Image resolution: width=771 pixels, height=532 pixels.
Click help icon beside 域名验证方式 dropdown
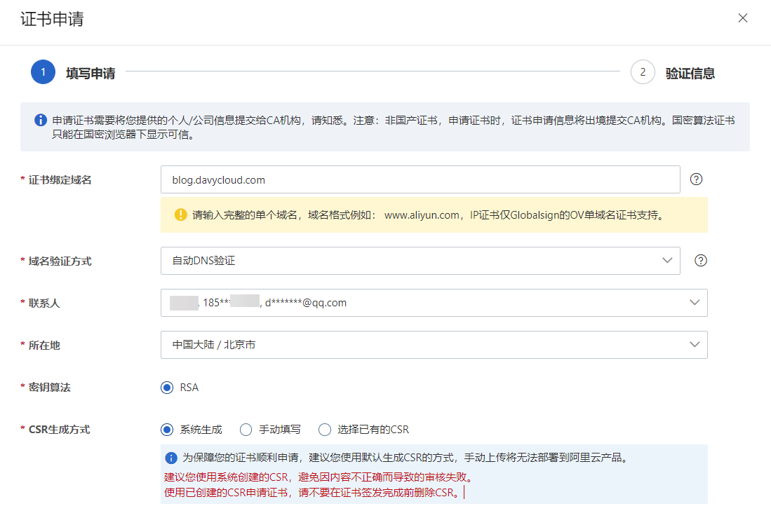pyautogui.click(x=700, y=261)
